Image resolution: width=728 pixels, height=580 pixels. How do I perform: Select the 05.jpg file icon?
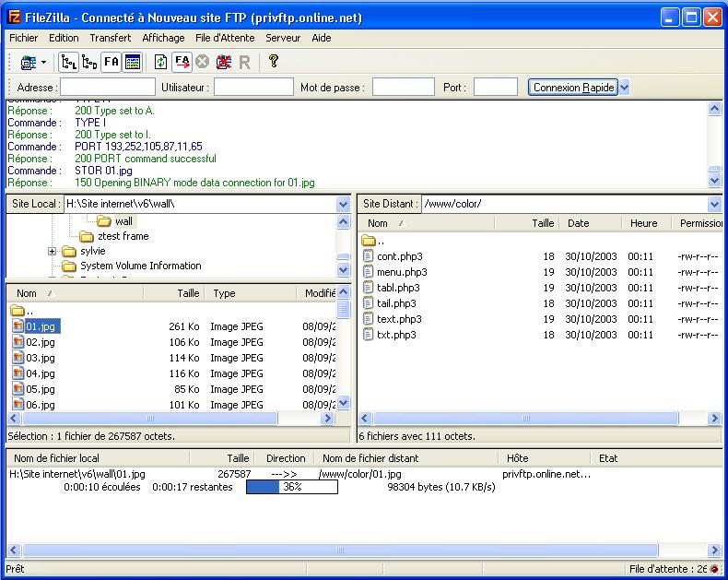[18, 389]
